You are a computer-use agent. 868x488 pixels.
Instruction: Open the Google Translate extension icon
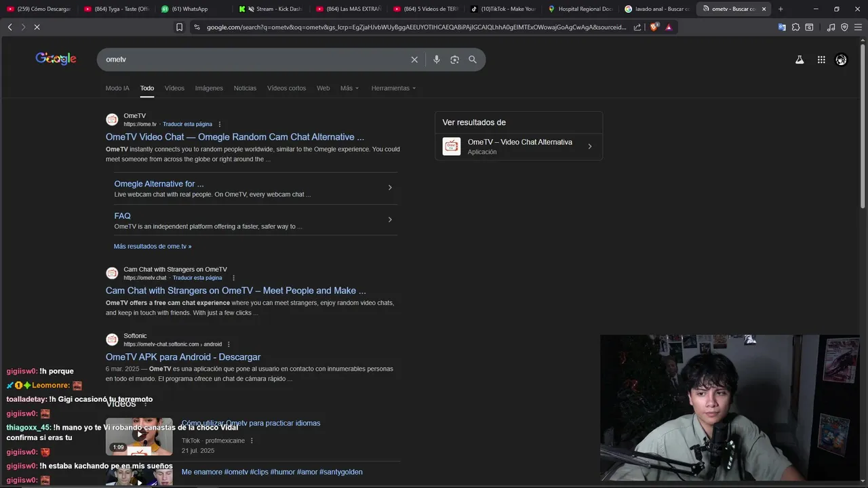[782, 27]
